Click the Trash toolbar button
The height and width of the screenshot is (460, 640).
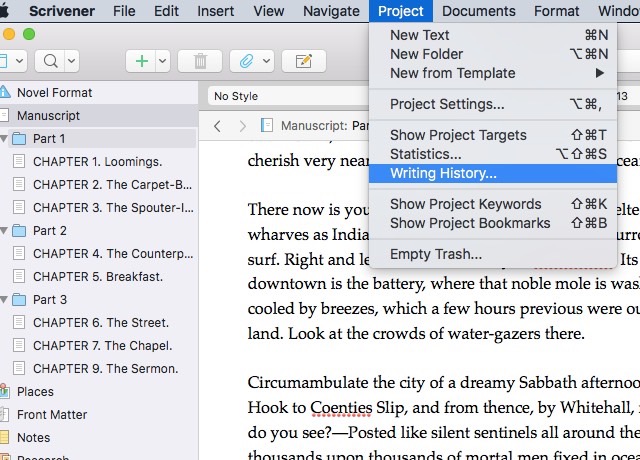(200, 61)
